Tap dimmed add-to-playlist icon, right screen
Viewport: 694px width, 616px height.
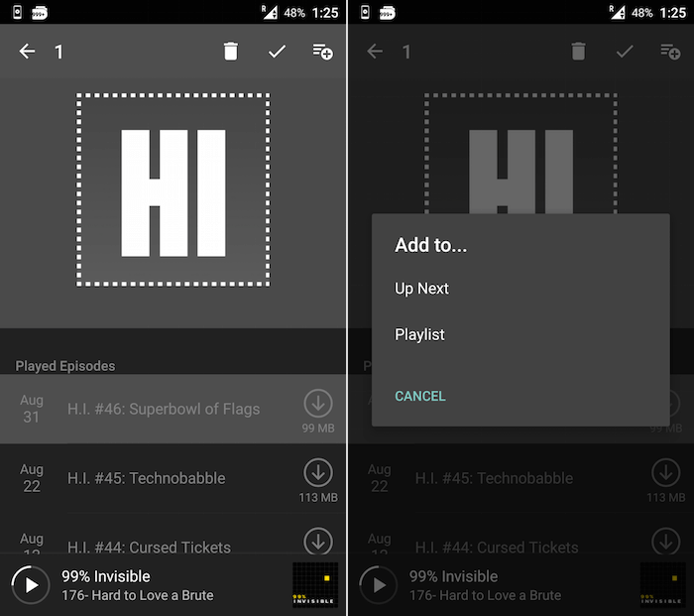click(670, 52)
